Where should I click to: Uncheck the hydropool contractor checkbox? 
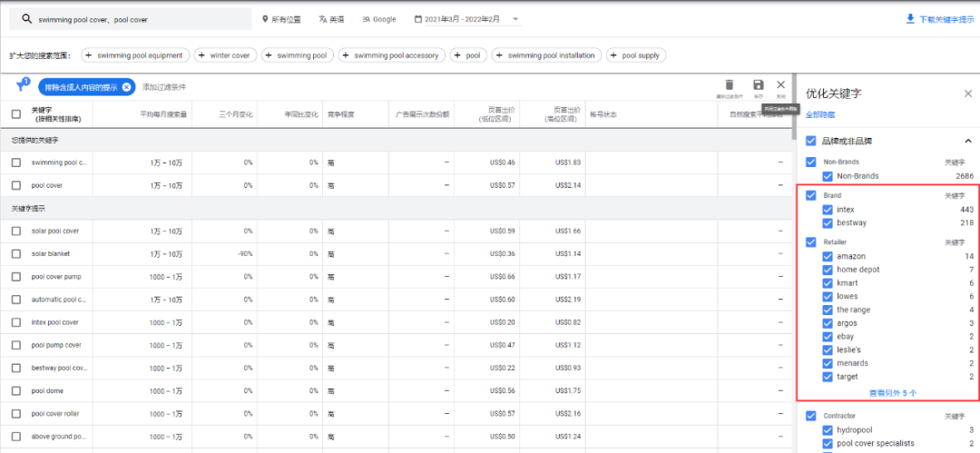[x=828, y=429]
